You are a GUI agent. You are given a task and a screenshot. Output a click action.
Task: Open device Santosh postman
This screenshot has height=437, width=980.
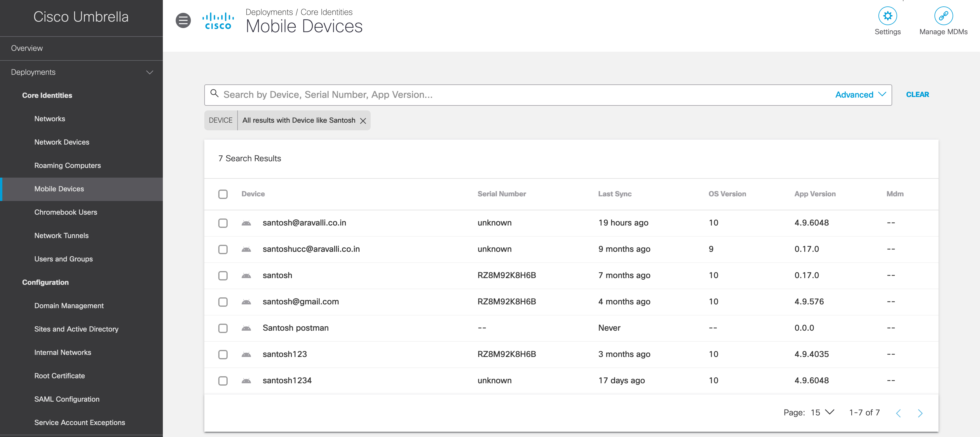point(295,328)
